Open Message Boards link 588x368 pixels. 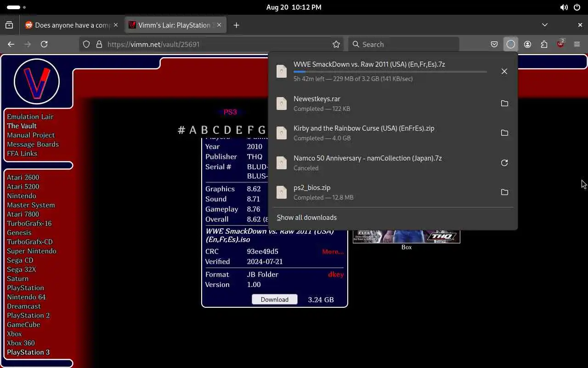click(33, 144)
